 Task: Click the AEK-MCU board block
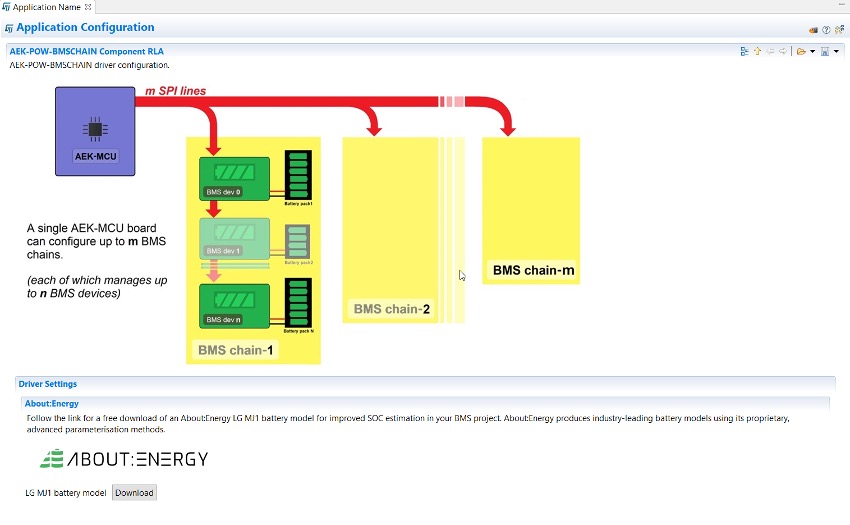point(95,131)
